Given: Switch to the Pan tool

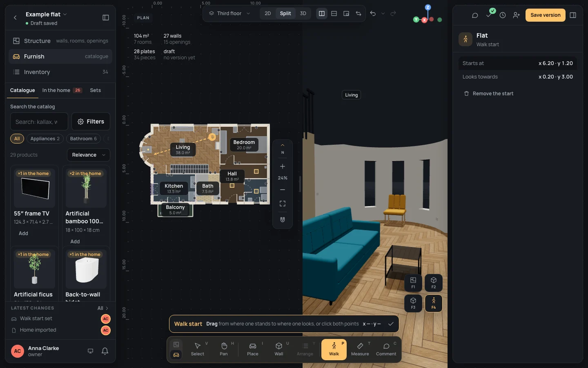Looking at the screenshot, I should pos(224,350).
